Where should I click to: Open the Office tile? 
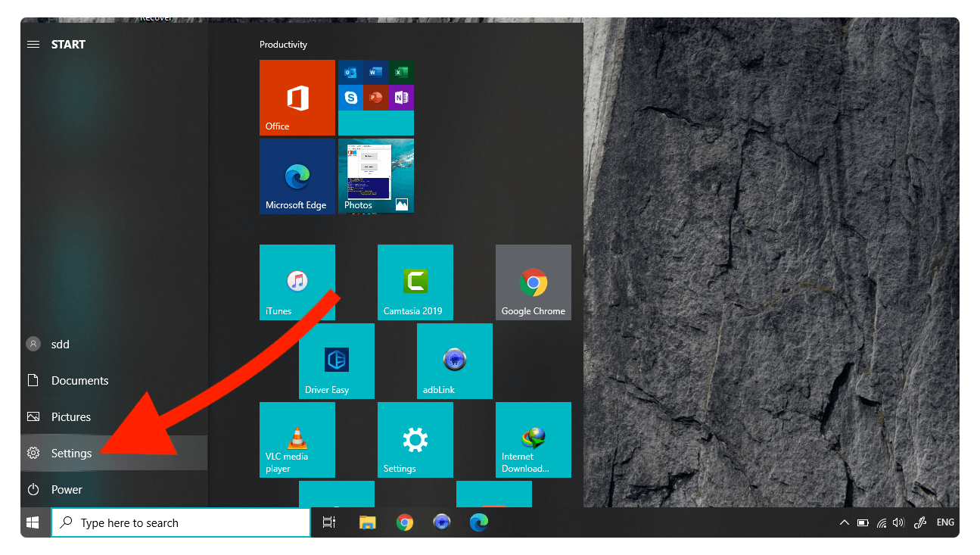tap(297, 98)
